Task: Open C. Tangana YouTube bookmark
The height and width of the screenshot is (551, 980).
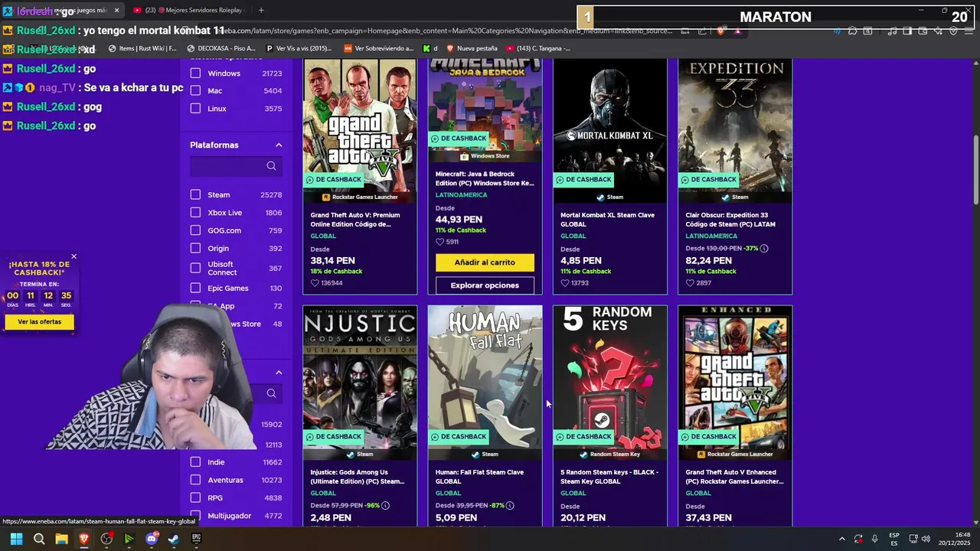Action: click(539, 48)
